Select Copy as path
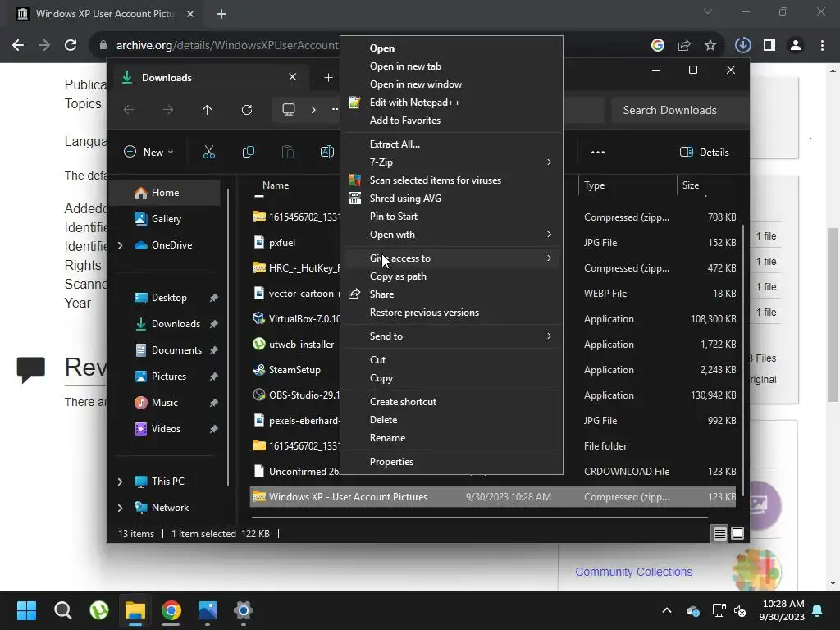Image resolution: width=840 pixels, height=630 pixels. point(452,276)
